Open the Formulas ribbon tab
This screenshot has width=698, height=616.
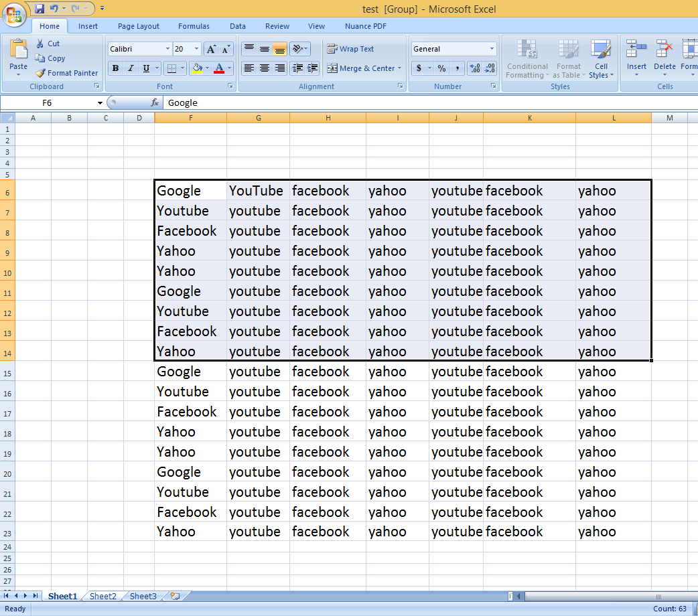click(194, 26)
